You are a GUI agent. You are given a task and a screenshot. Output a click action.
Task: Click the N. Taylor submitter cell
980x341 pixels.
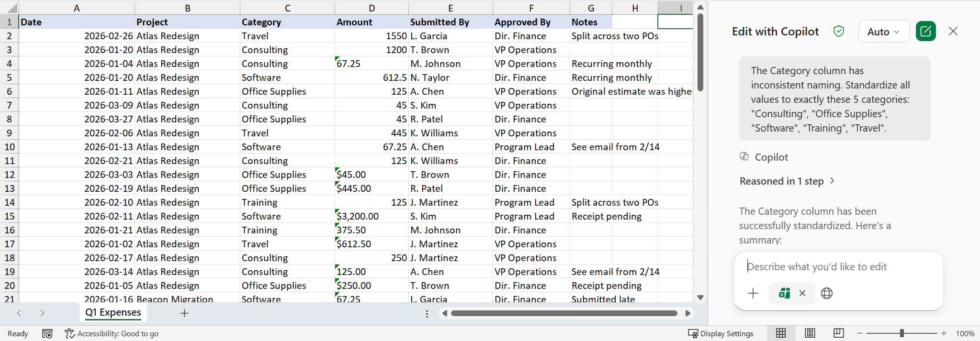(451, 77)
